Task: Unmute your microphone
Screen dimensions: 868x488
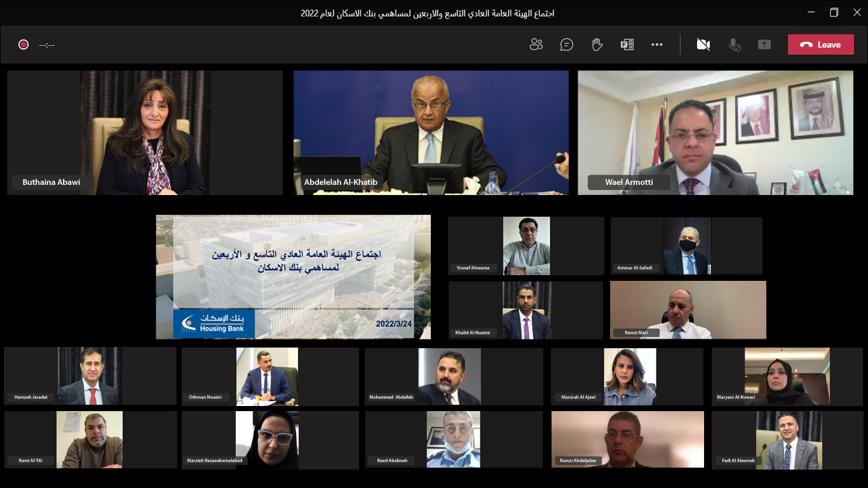Action: [734, 44]
